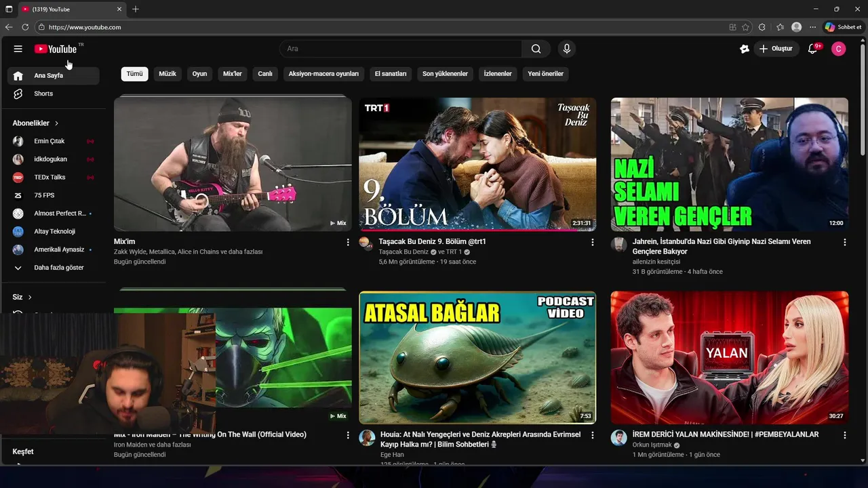Select the Oyun filter chip
This screenshot has height=488, width=868.
[199, 74]
